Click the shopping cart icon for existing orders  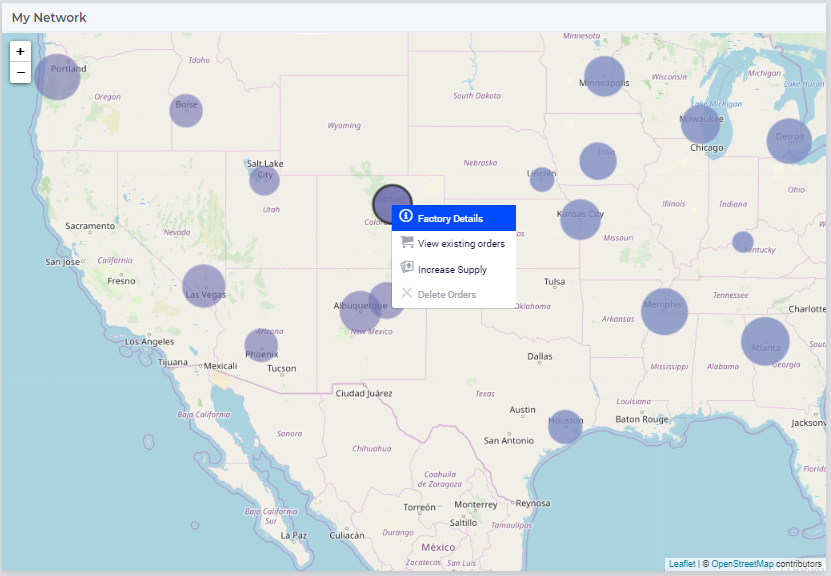(406, 242)
